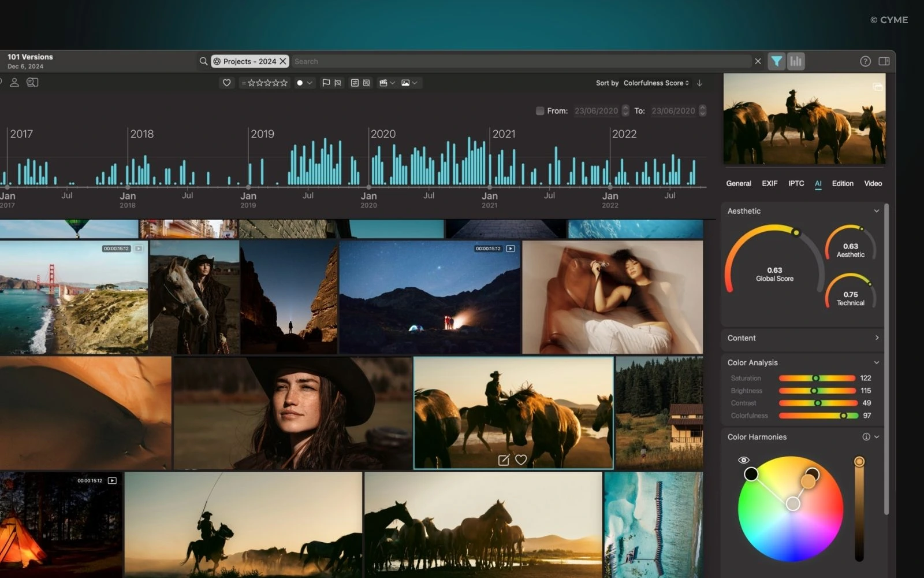The width and height of the screenshot is (924, 578).
Task: Filter by favorites heart icon
Action: [226, 83]
